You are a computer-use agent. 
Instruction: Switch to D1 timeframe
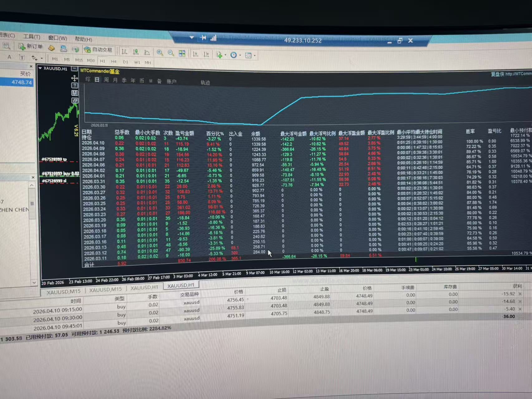click(125, 62)
